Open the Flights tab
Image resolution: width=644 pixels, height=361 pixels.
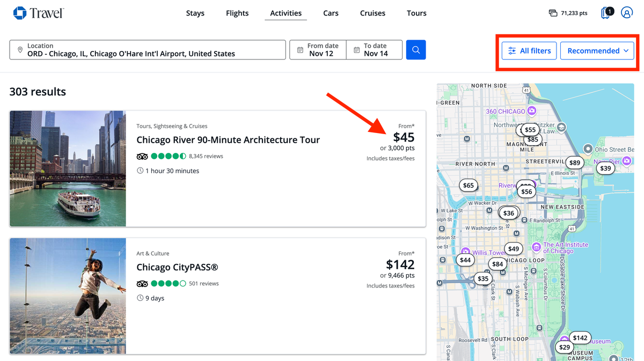tap(237, 13)
